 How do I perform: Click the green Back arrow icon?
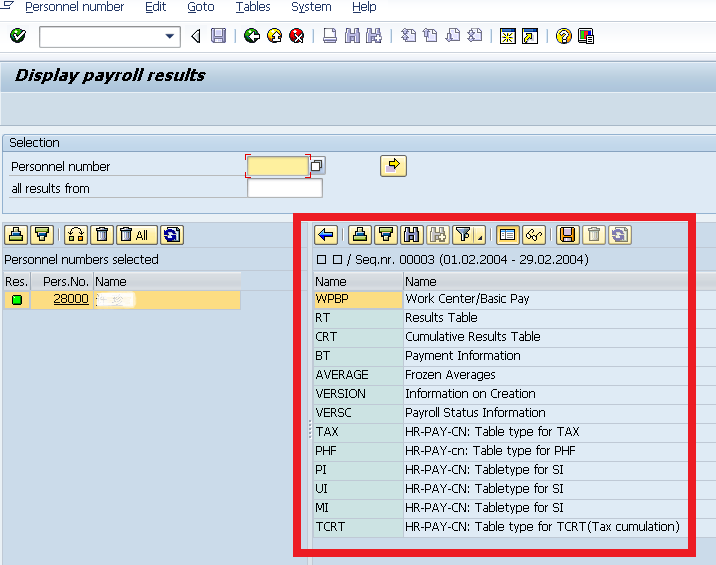click(x=252, y=36)
